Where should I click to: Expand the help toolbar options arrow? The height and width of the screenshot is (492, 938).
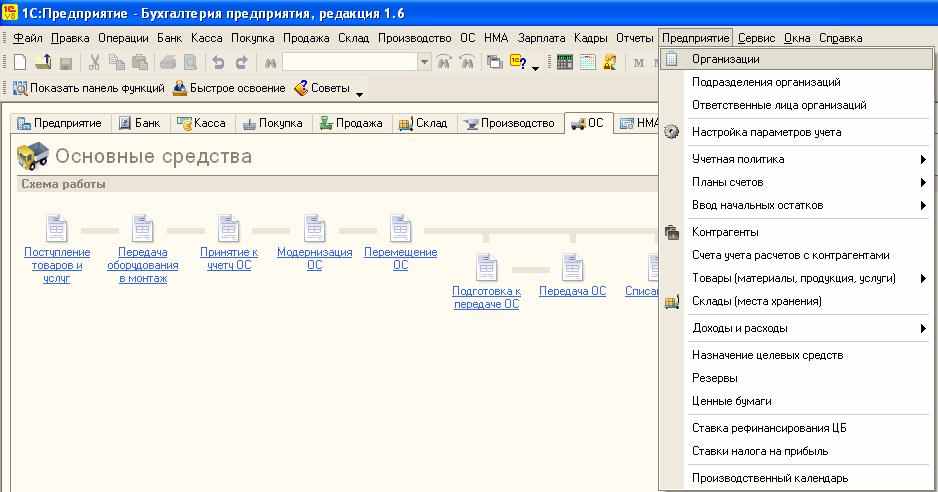[535, 68]
